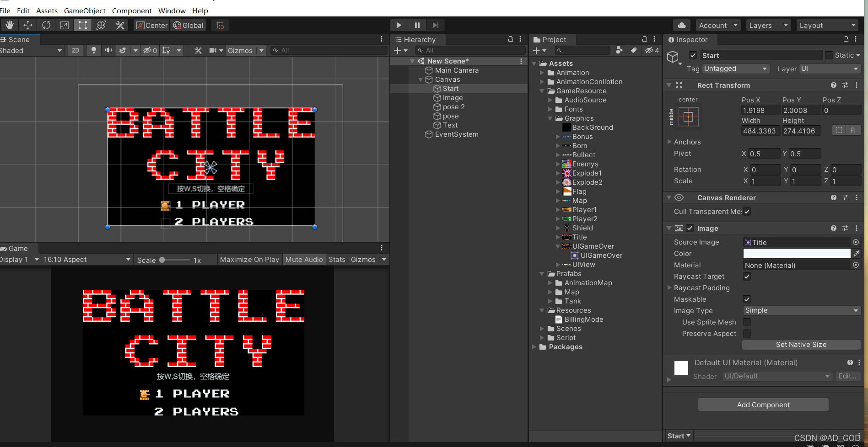Open the Tag dropdown
The height and width of the screenshot is (447, 868).
pyautogui.click(x=736, y=69)
